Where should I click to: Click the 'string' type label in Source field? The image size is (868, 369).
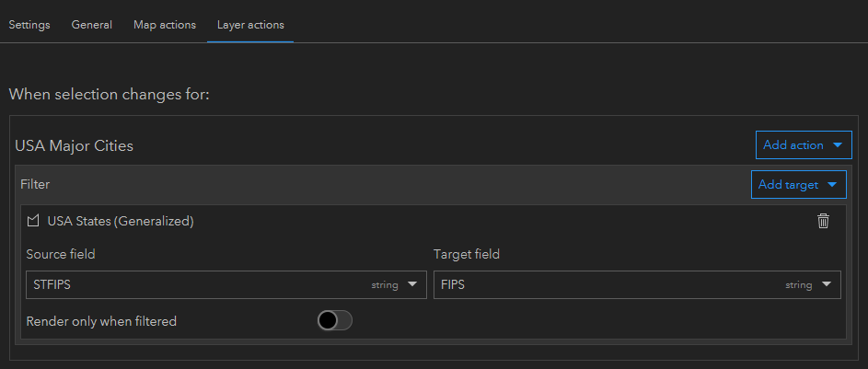(x=385, y=285)
